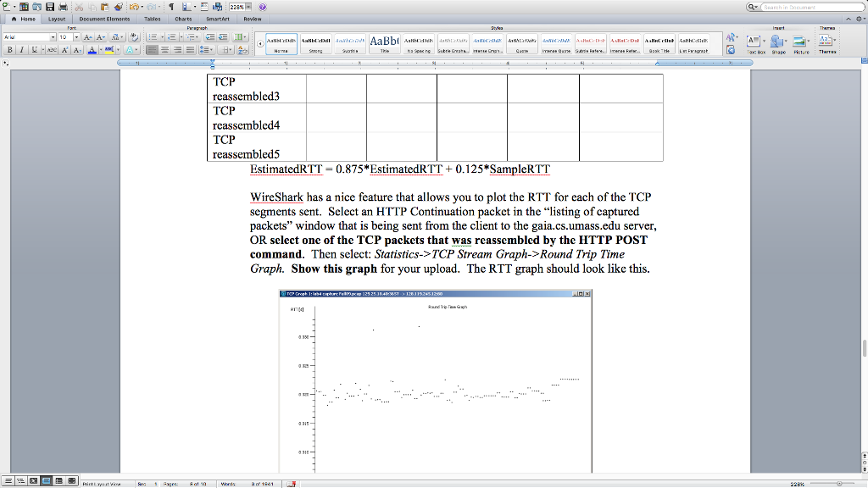Open the font color picker

93,49
